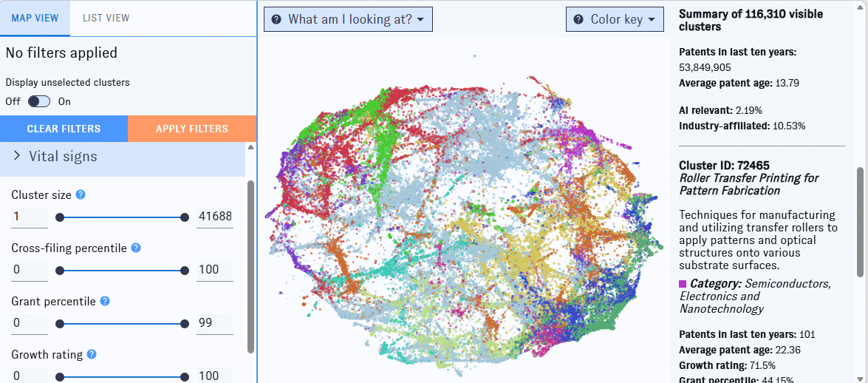Click question mark icon beside What am I looking at

pos(276,19)
